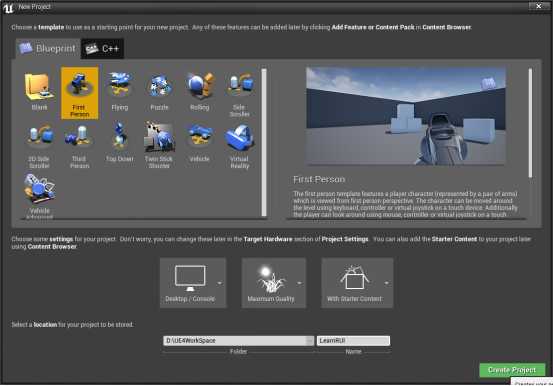Pick the Puzzle template
This screenshot has height=386, width=553.
pyautogui.click(x=159, y=92)
